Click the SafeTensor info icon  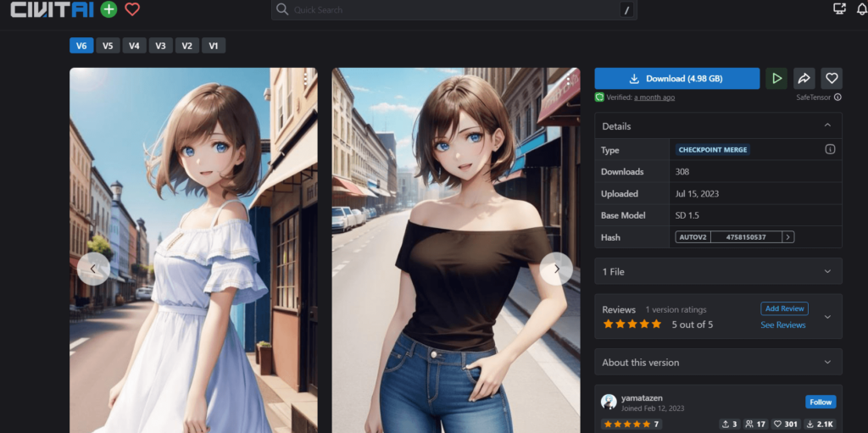837,97
